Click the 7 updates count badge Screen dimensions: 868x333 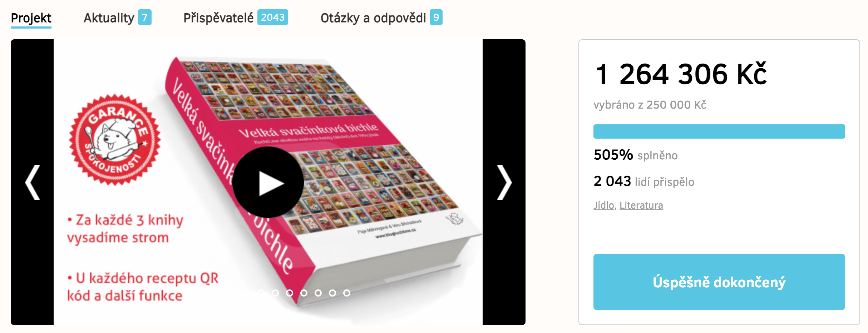[145, 17]
